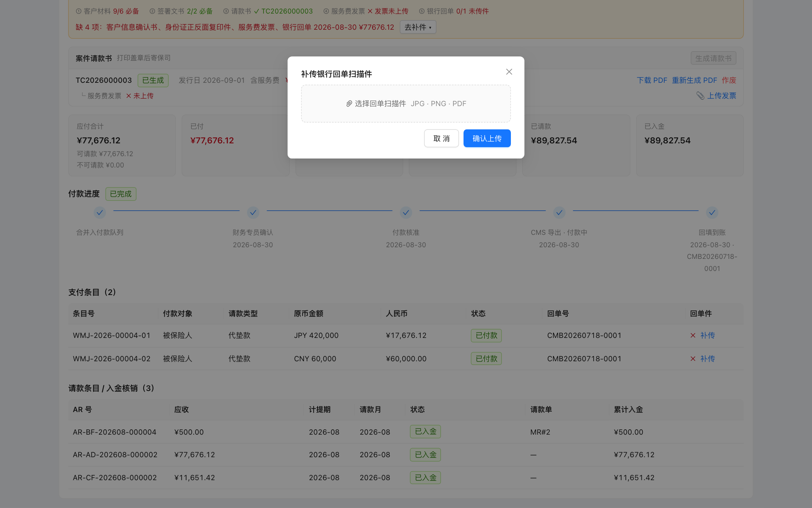Click the 请款书 TC2026000003 checklist item

(268, 11)
